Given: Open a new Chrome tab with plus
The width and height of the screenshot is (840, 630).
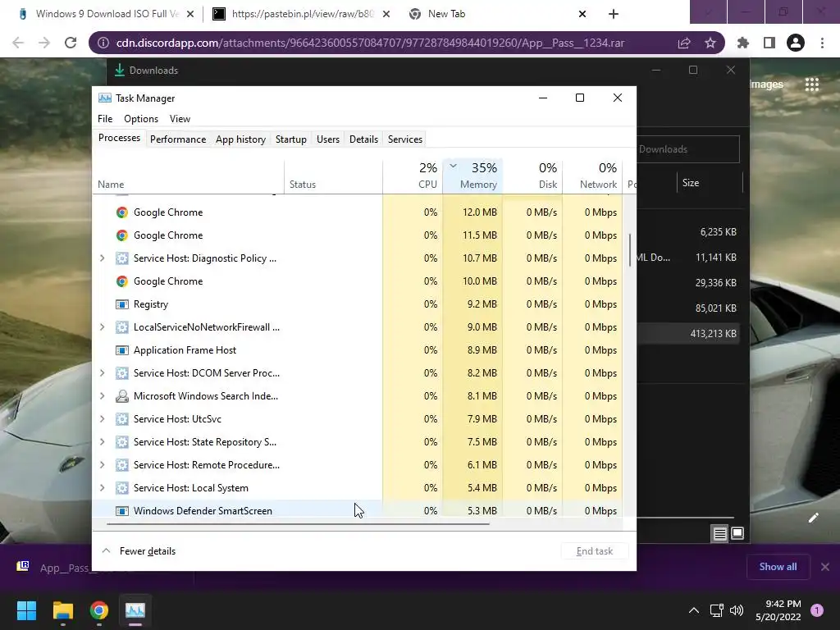Looking at the screenshot, I should (614, 14).
